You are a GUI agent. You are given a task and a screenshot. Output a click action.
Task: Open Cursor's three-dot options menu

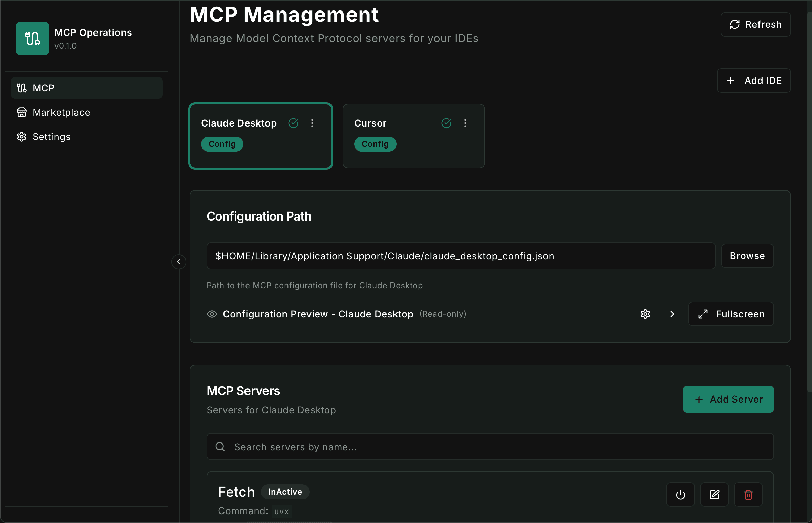465,123
